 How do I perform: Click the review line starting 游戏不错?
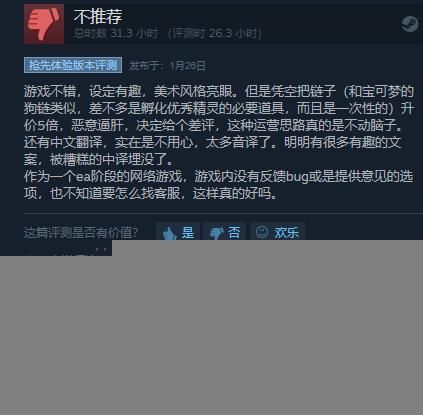point(219,91)
